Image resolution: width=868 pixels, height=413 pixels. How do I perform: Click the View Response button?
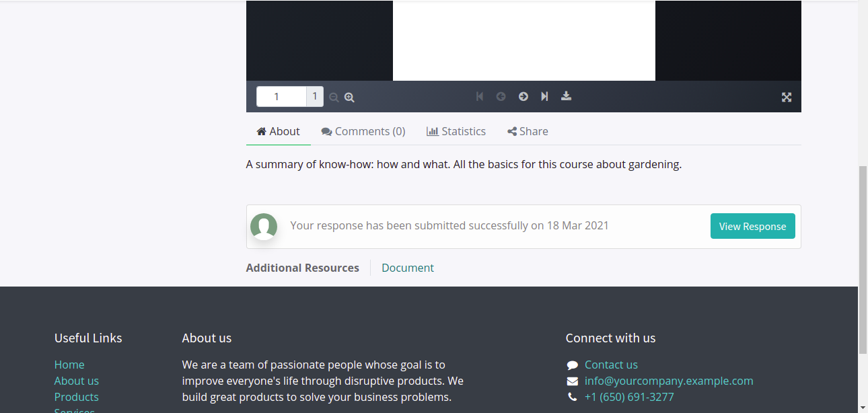[x=752, y=227]
